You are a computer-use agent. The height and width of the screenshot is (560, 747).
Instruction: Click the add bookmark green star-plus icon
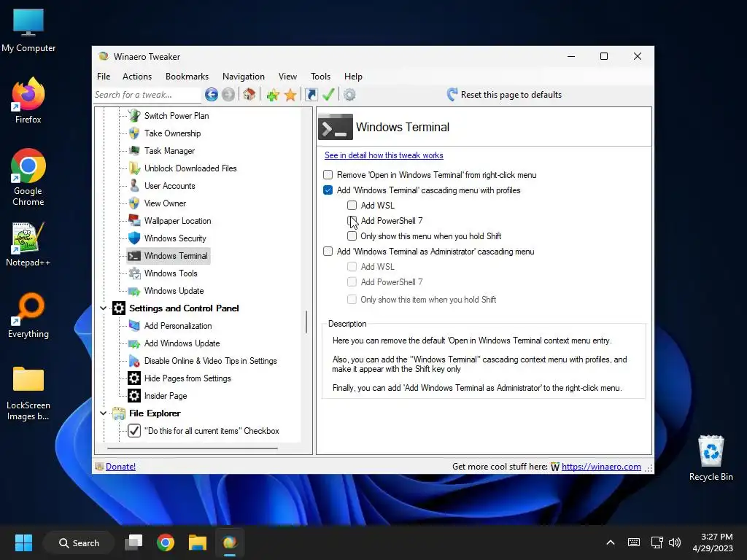(273, 95)
